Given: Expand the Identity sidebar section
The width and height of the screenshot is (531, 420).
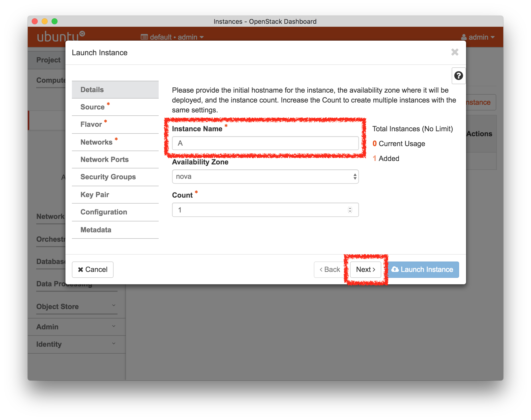Looking at the screenshot, I should 76,344.
